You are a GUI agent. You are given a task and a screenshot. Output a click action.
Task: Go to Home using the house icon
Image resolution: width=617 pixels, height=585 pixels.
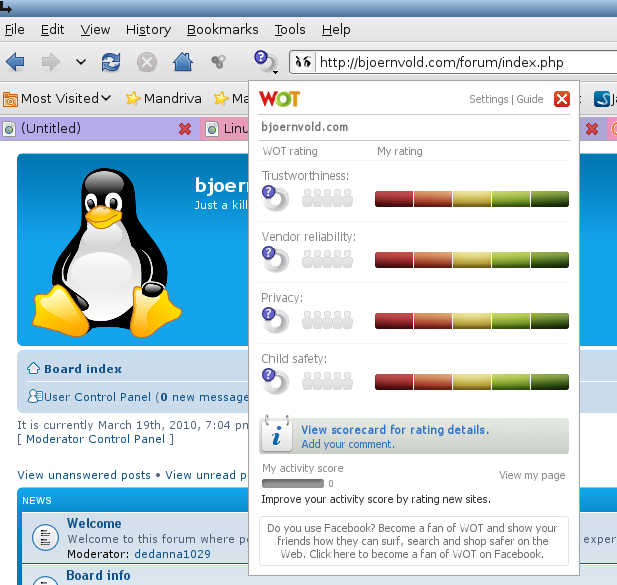click(x=182, y=62)
